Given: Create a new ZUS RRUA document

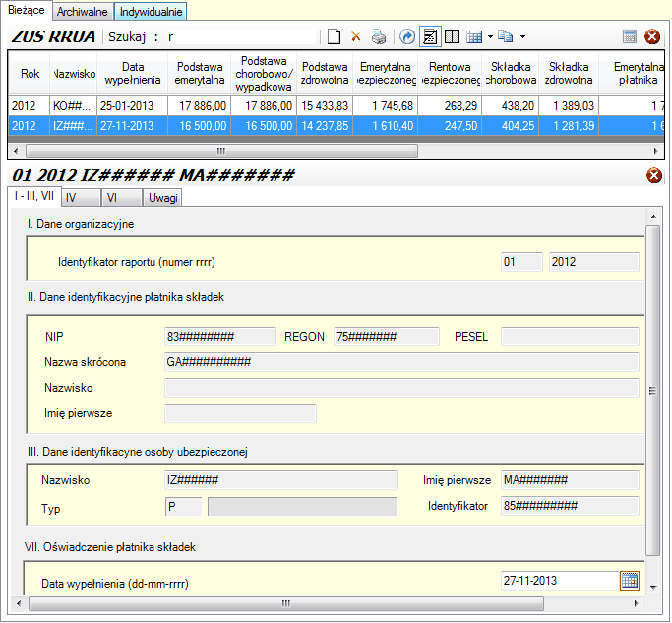Looking at the screenshot, I should (x=334, y=36).
